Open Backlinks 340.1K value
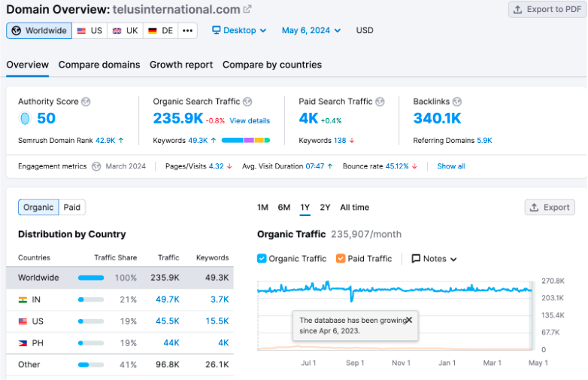The width and height of the screenshot is (588, 380). click(x=438, y=118)
